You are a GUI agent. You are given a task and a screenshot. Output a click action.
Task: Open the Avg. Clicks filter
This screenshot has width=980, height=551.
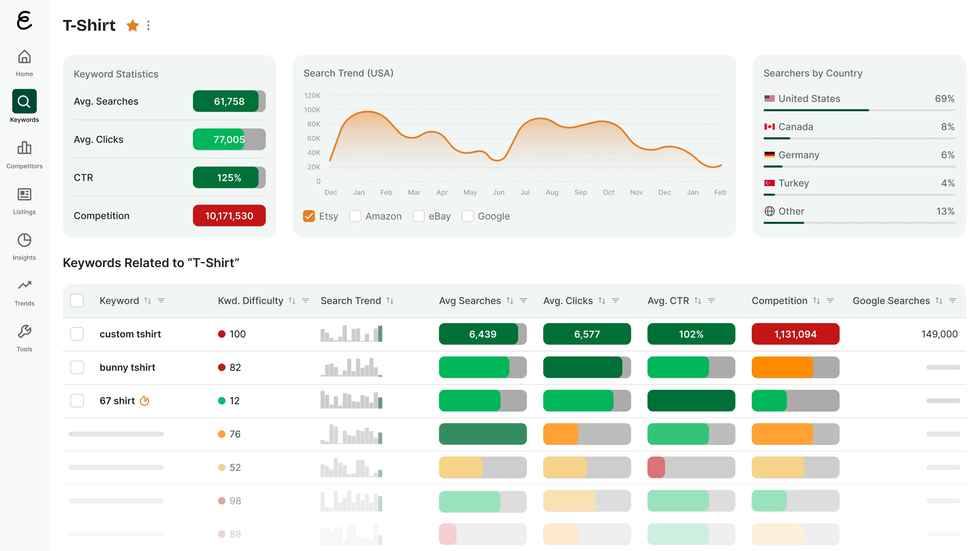tap(616, 301)
